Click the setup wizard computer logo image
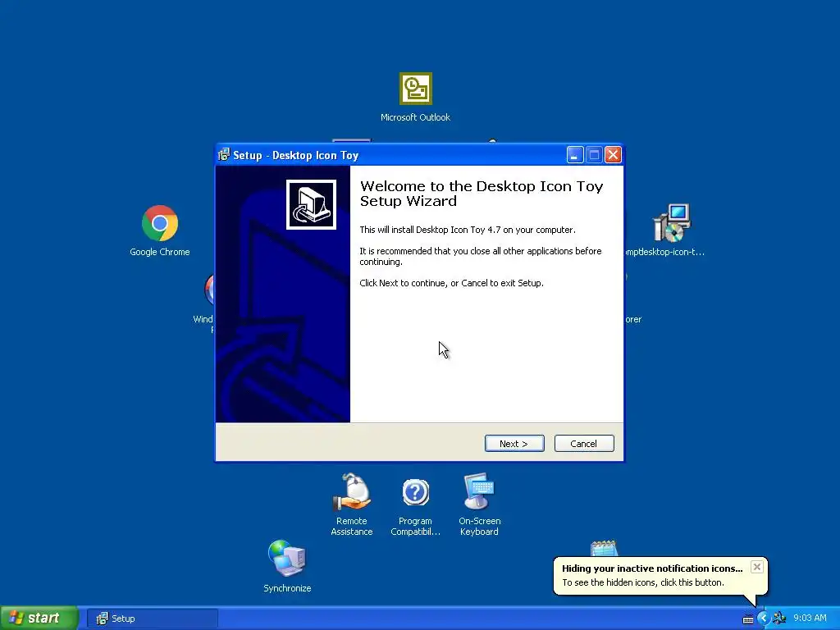840x630 pixels. point(311,204)
